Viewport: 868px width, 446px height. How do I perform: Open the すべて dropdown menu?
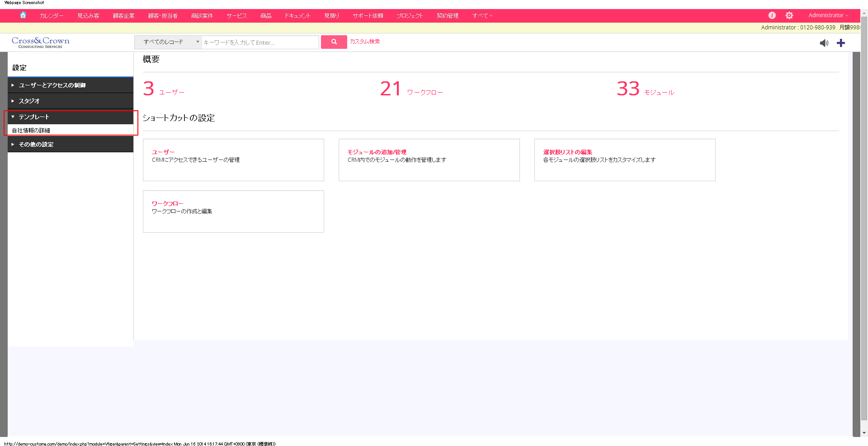pyautogui.click(x=481, y=15)
